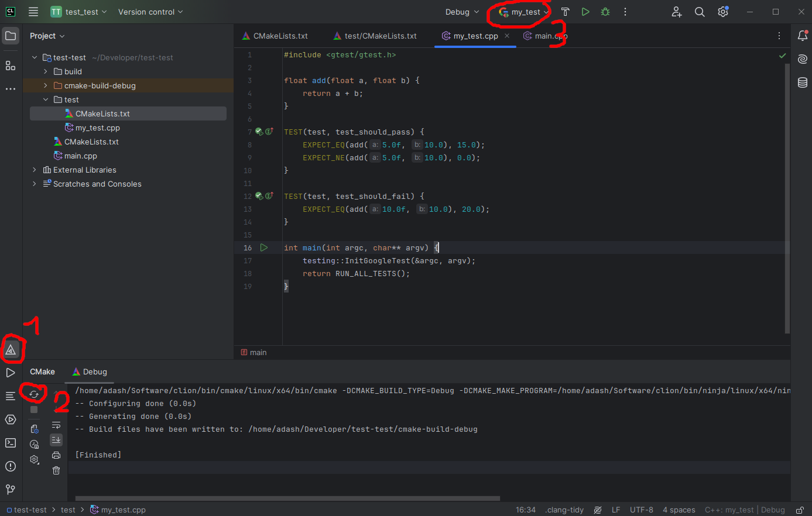Close the my_test.cpp tab
The height and width of the screenshot is (516, 812).
pyautogui.click(x=507, y=36)
